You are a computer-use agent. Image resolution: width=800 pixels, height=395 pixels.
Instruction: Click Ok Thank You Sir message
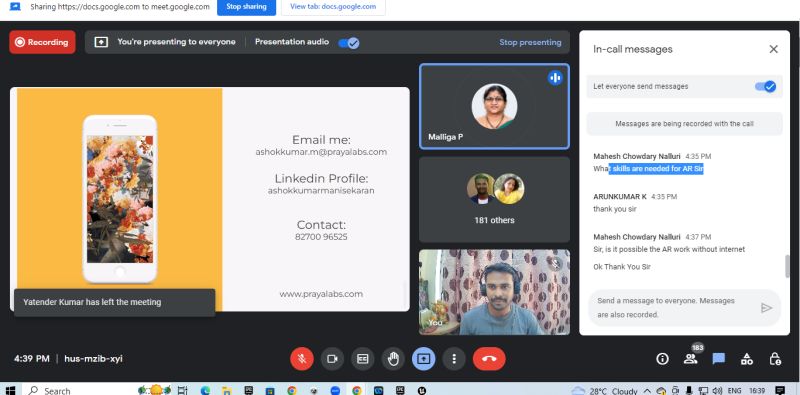622,267
